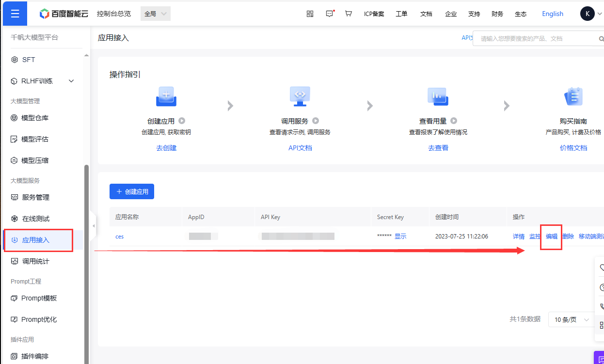Open the messages notification icon
The width and height of the screenshot is (604, 364).
[x=329, y=14]
